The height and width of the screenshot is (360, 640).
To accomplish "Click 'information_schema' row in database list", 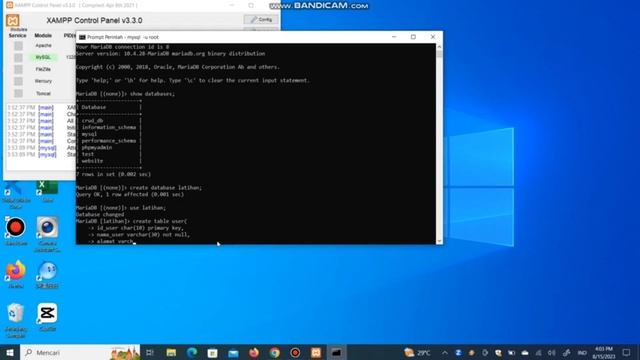I will click(109, 127).
